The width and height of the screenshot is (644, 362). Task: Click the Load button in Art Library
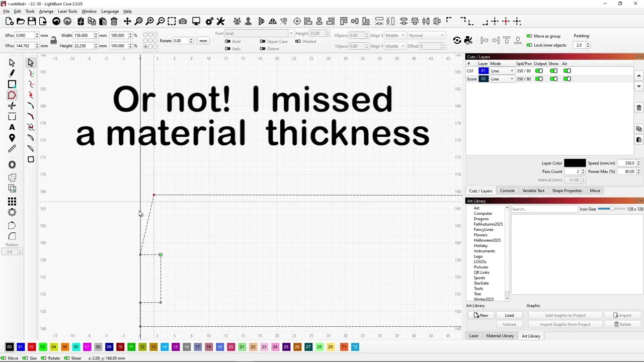pos(509,315)
